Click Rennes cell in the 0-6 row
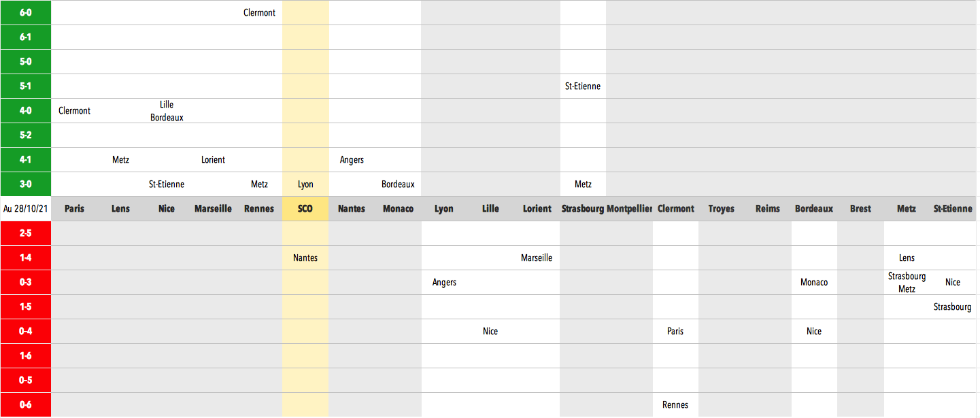The image size is (980, 418). pyautogui.click(x=675, y=405)
